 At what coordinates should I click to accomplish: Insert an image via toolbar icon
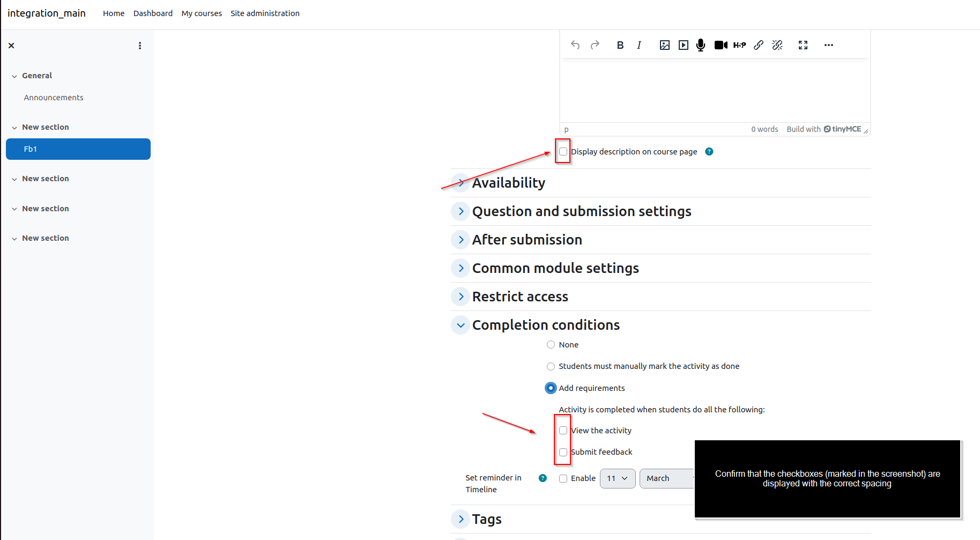pyautogui.click(x=665, y=45)
